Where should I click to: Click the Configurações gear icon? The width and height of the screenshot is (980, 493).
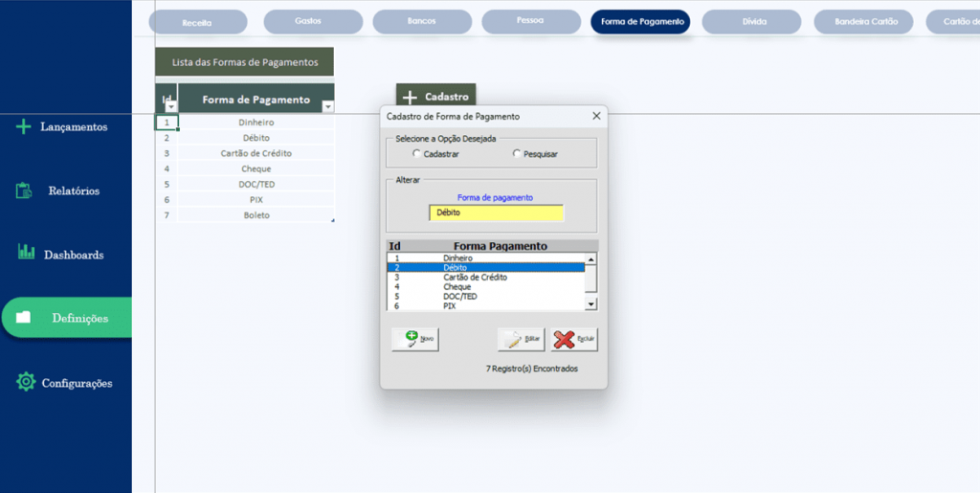coord(26,382)
